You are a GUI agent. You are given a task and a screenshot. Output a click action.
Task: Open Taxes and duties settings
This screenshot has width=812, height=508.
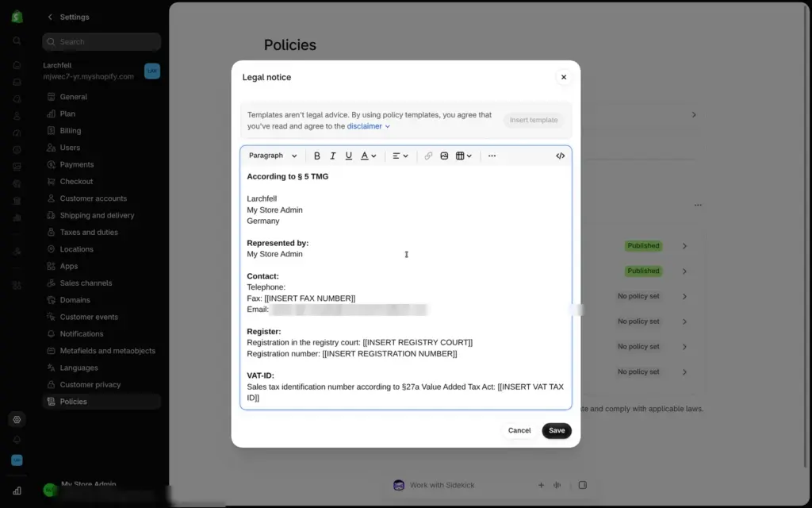point(101,233)
